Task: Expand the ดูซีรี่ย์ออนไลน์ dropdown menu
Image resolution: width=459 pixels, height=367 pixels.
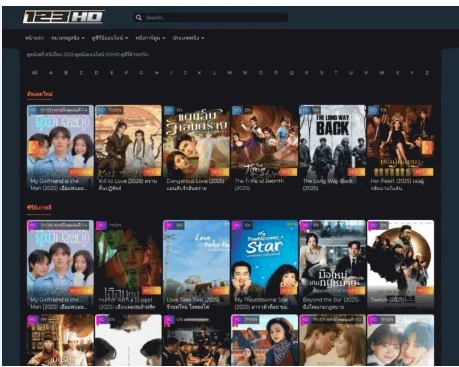Action: (110, 38)
